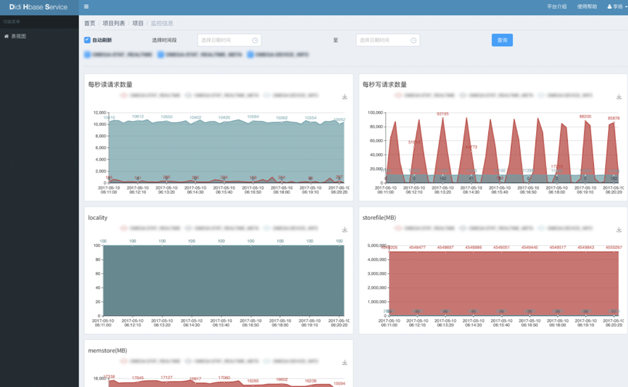Toggle the first blue table checkbox under 自动刷新

(87, 54)
